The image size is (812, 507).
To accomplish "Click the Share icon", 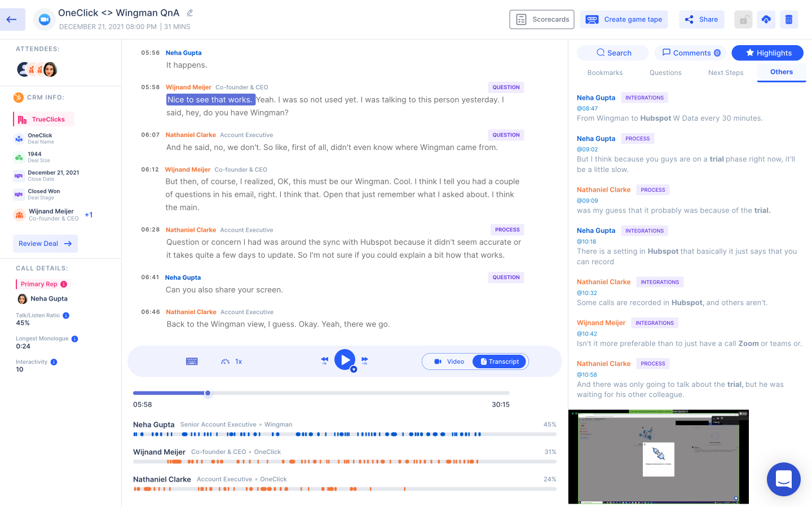I will click(x=701, y=19).
